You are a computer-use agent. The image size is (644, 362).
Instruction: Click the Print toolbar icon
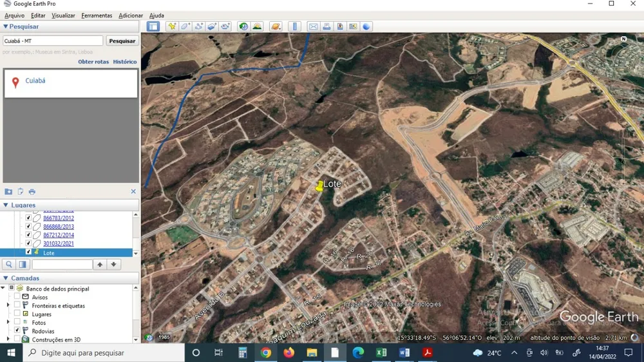pos(327,26)
